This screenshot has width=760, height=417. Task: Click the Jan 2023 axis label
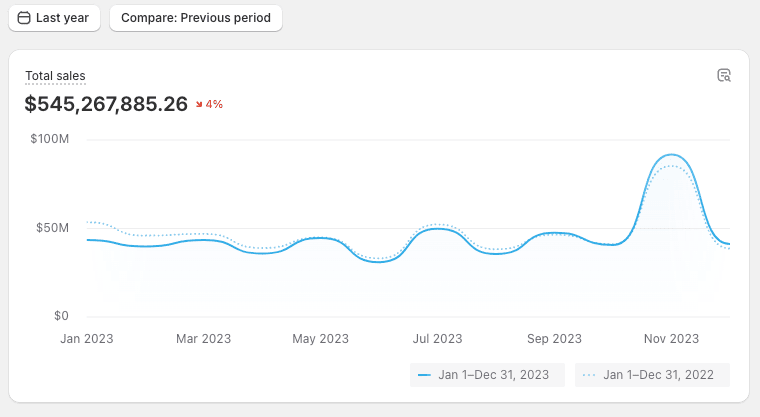(x=87, y=339)
